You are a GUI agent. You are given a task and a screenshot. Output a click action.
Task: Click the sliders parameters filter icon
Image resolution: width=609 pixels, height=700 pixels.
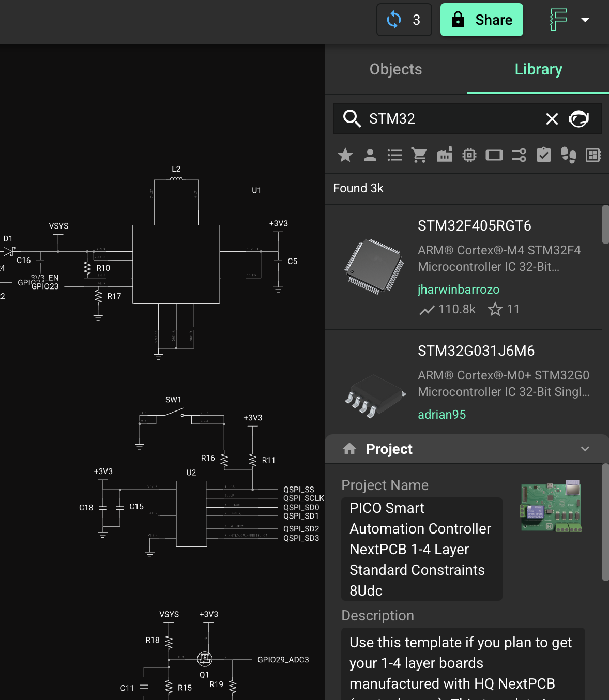[519, 155]
